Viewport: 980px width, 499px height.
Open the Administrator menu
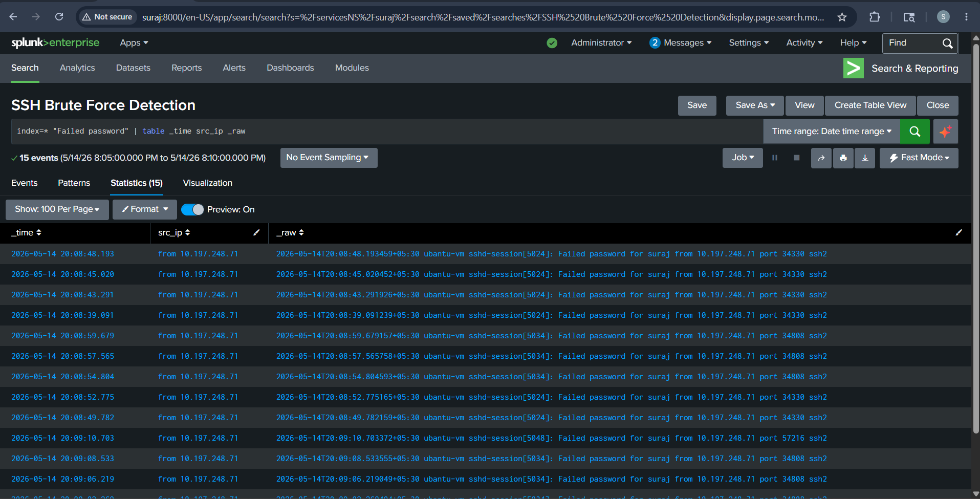[601, 43]
